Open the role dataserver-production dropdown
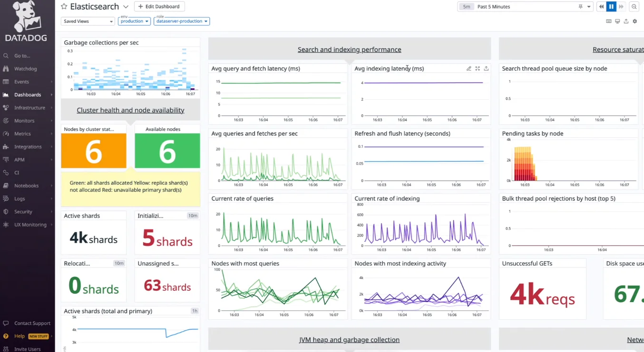644x352 pixels. coord(182,21)
